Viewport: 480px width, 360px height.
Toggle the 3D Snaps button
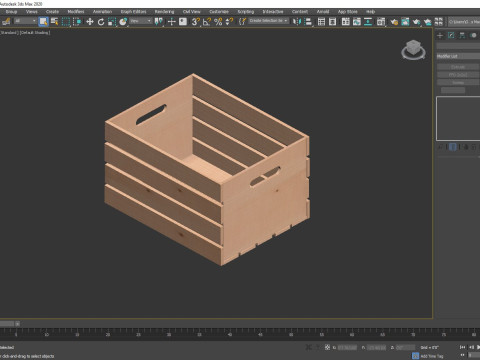tap(196, 22)
